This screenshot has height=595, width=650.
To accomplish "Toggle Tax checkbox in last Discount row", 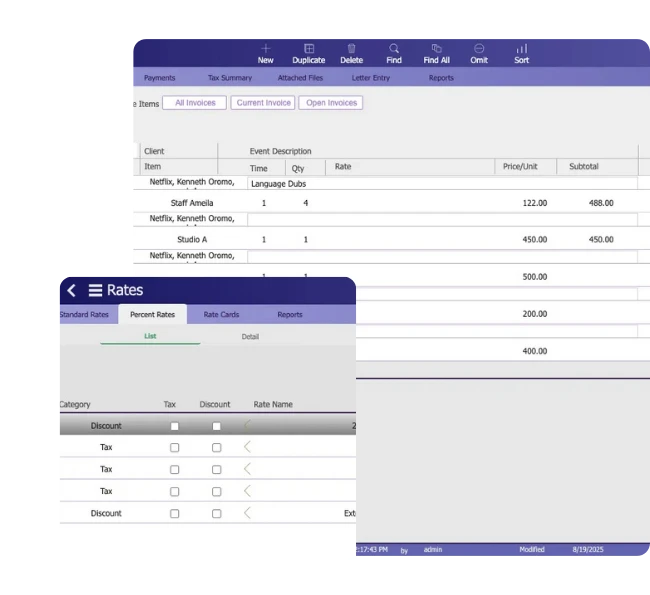I will pos(175,514).
